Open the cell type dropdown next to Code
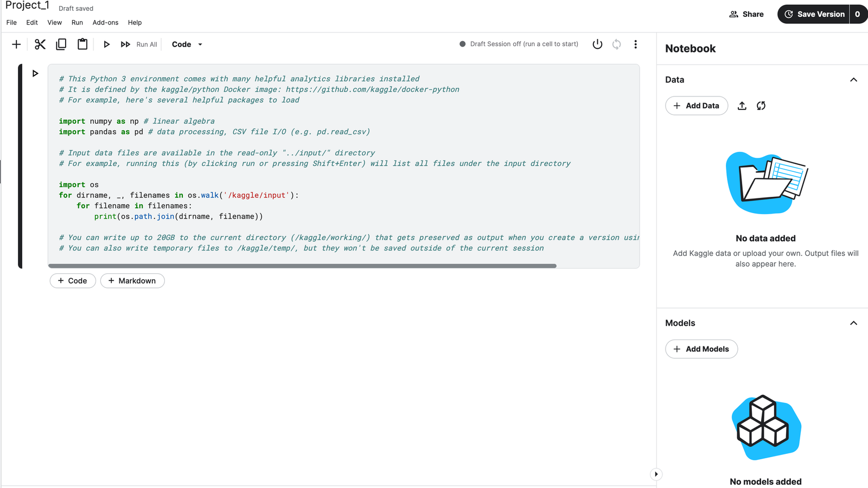 tap(200, 44)
